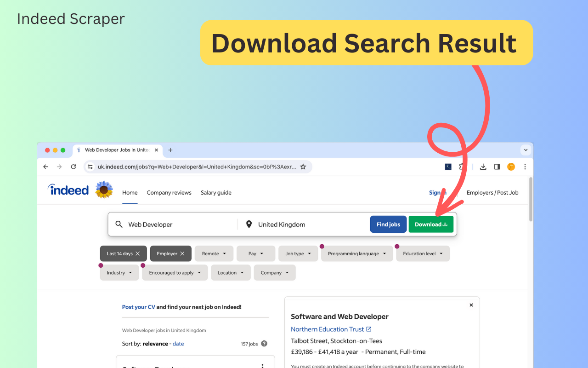This screenshot has height=368, width=588.
Task: Click the browser forward arrow
Action: point(59,167)
